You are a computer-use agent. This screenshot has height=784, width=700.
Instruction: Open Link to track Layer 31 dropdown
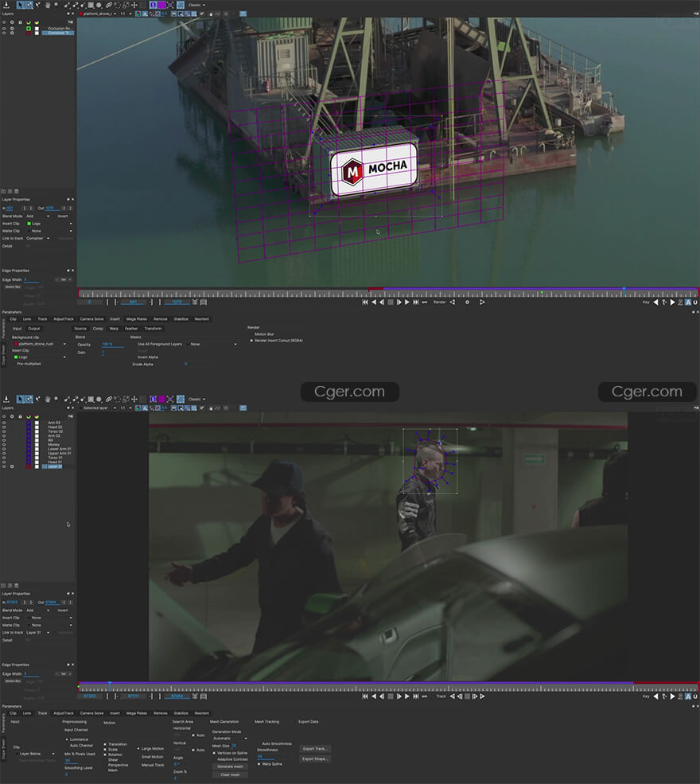tap(37, 633)
